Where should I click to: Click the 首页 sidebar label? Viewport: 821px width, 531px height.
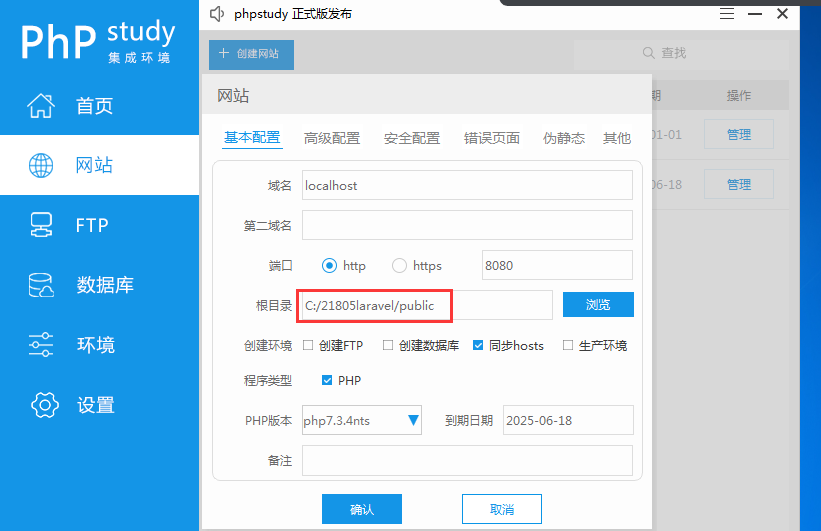[94, 106]
